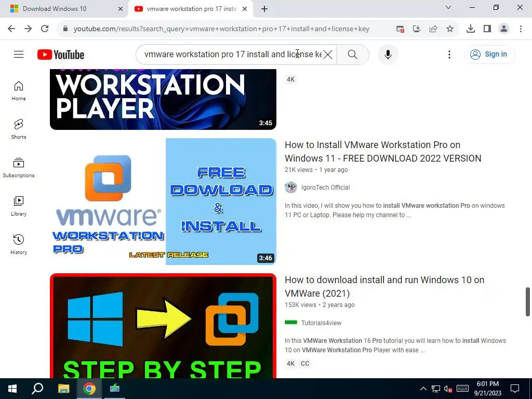This screenshot has height=399, width=532.
Task: Open the taskbar clock and date
Action: pyautogui.click(x=487, y=389)
